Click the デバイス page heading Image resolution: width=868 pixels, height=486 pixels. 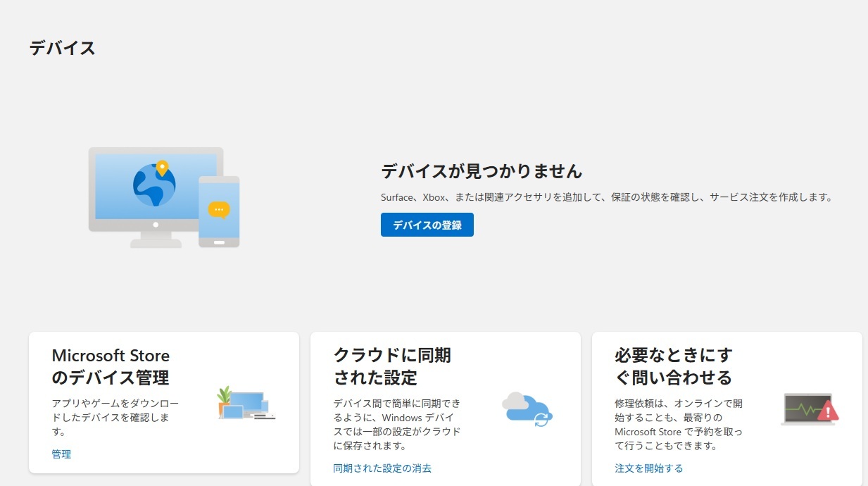[x=62, y=48]
